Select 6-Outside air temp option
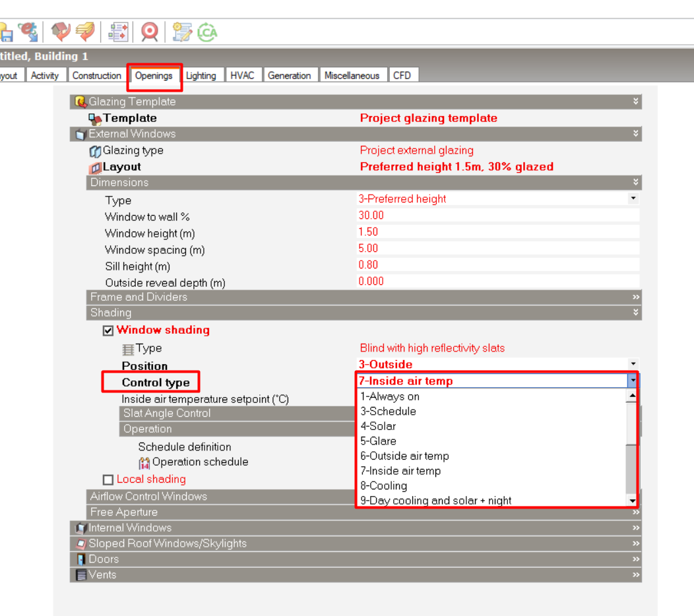Image resolution: width=694 pixels, height=616 pixels. point(491,456)
